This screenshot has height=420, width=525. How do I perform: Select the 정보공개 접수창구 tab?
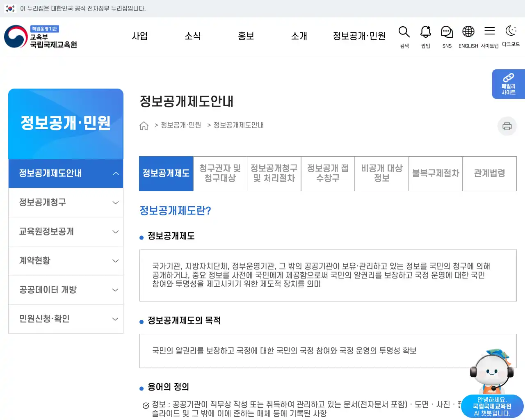point(328,173)
